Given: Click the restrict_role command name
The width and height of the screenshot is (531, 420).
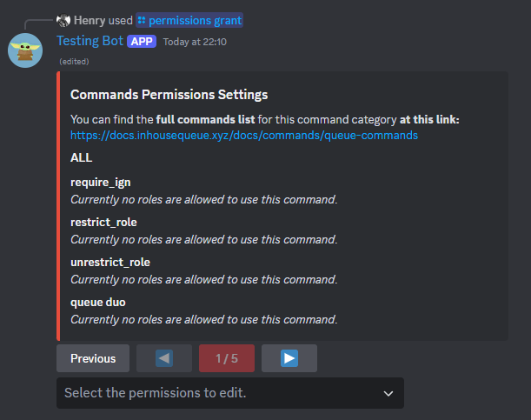Looking at the screenshot, I should (103, 223).
